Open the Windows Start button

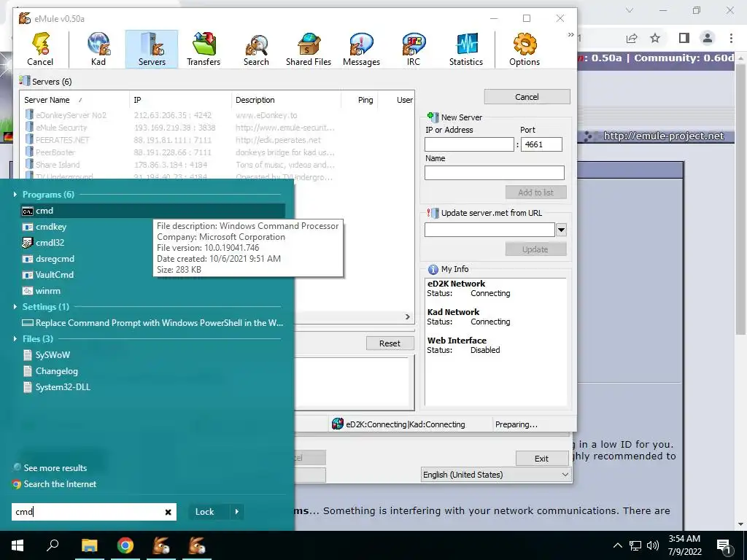point(18,545)
